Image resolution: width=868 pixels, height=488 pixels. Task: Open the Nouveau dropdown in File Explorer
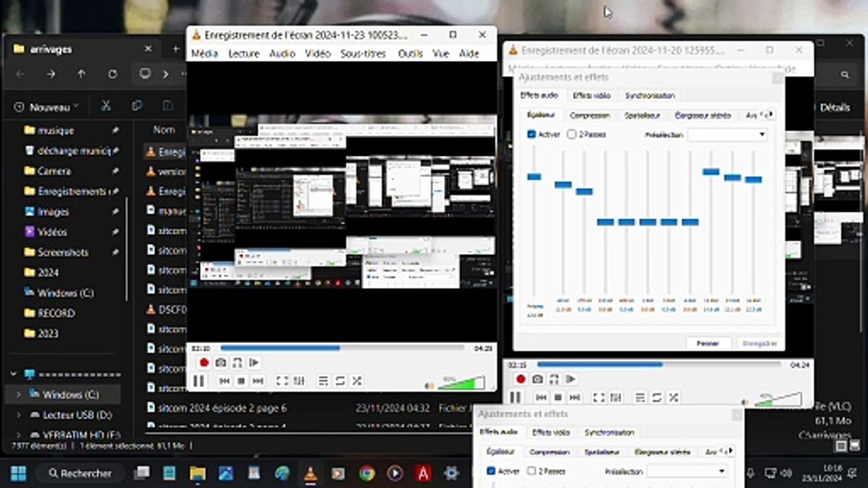point(45,107)
